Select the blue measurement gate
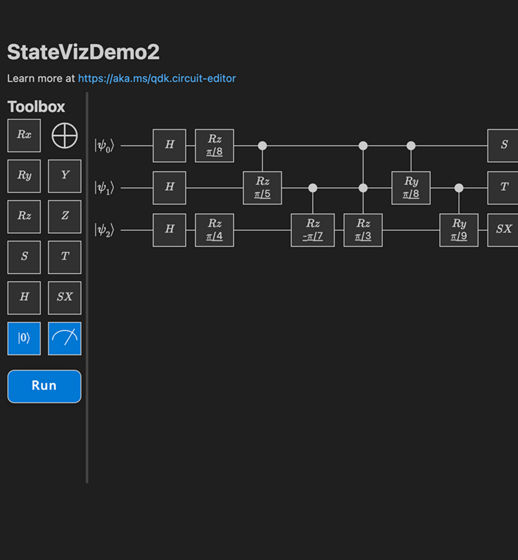This screenshot has width=518, height=560. pos(65,338)
